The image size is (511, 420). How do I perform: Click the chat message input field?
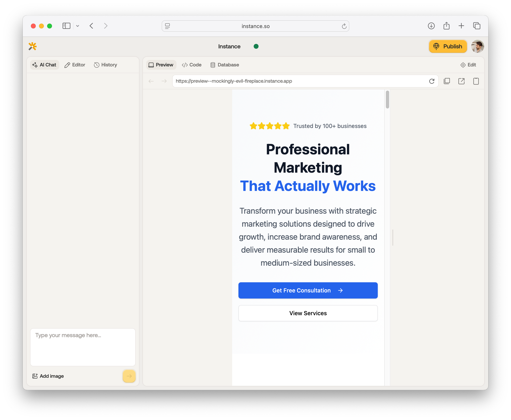tap(83, 347)
